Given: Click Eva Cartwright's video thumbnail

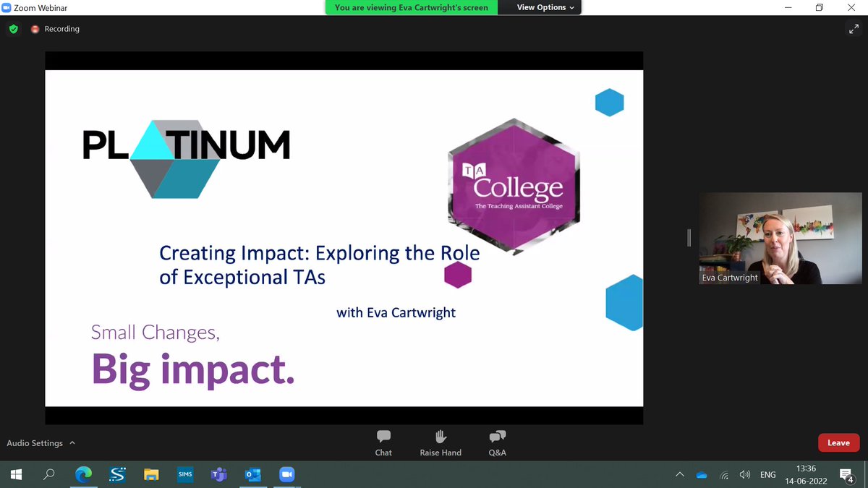Looking at the screenshot, I should click(780, 238).
